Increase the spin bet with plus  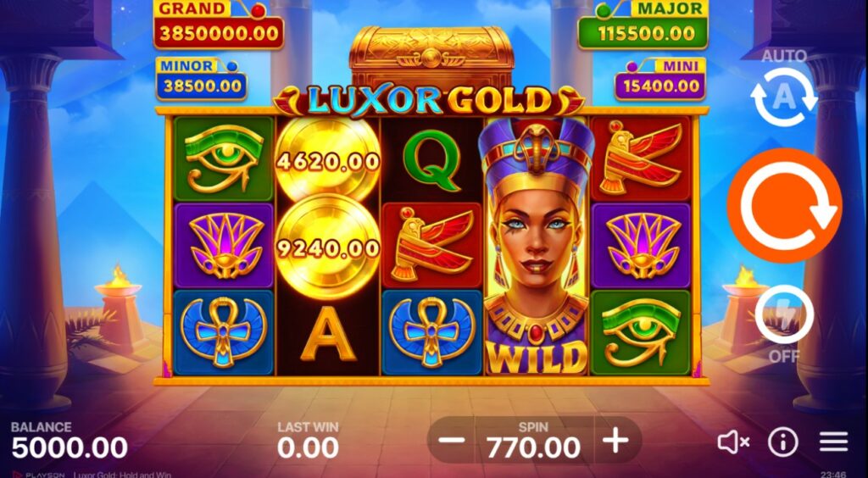(x=615, y=441)
